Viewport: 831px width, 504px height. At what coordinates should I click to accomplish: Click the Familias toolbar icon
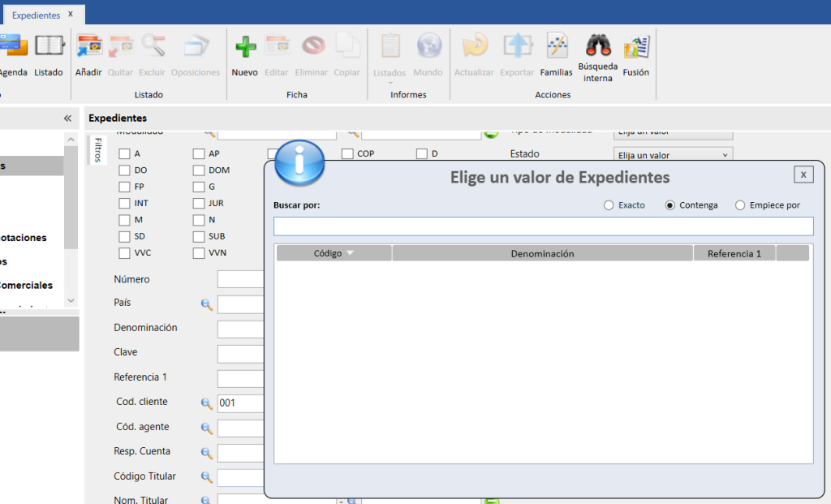click(x=556, y=47)
